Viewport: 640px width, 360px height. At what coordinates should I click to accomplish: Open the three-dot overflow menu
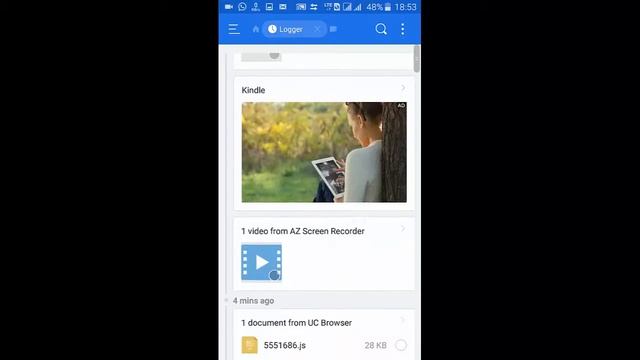(x=402, y=29)
